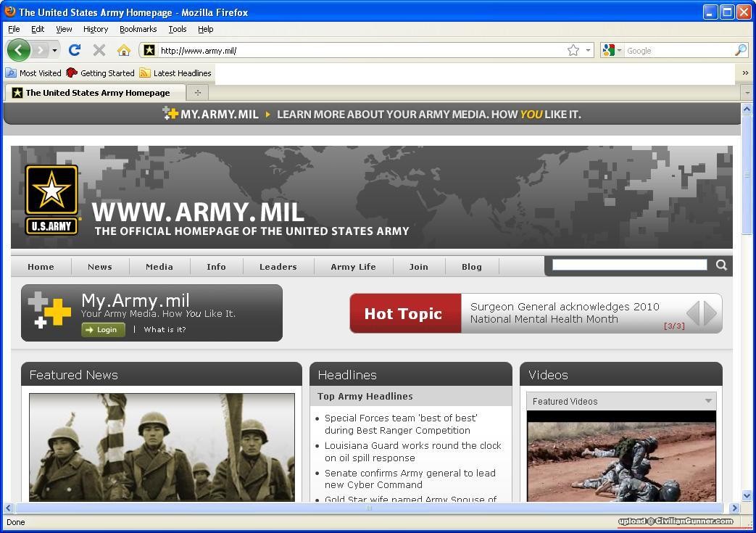The height and width of the screenshot is (533, 756).
Task: Expand the Featured Videos dropdown
Action: click(708, 401)
